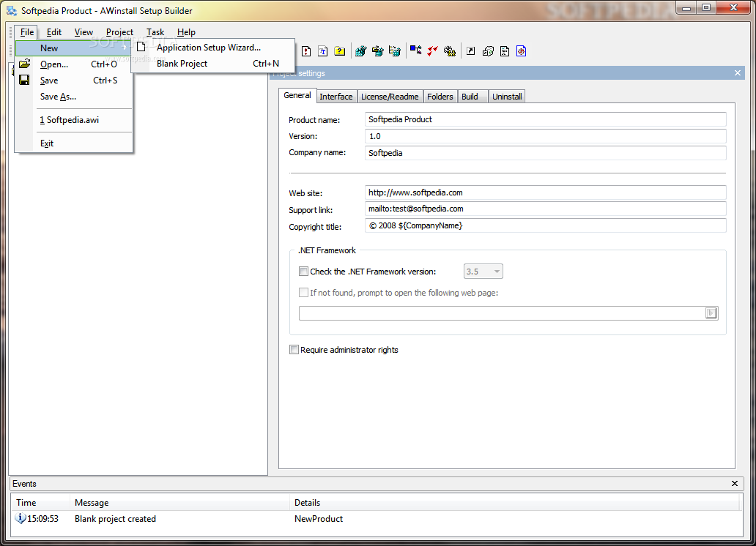
Task: Click the open folder icon beside Open
Action: coord(25,64)
